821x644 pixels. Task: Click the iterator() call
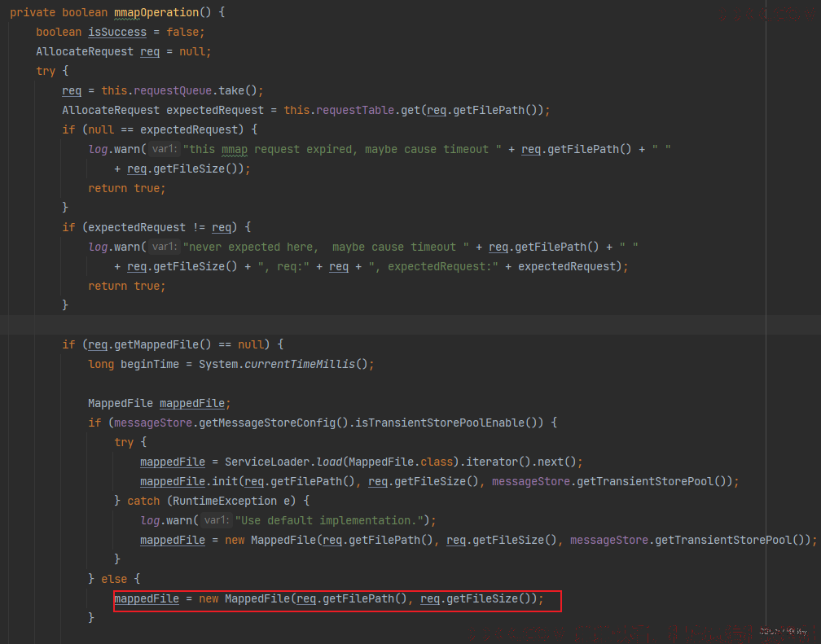pyautogui.click(x=498, y=462)
